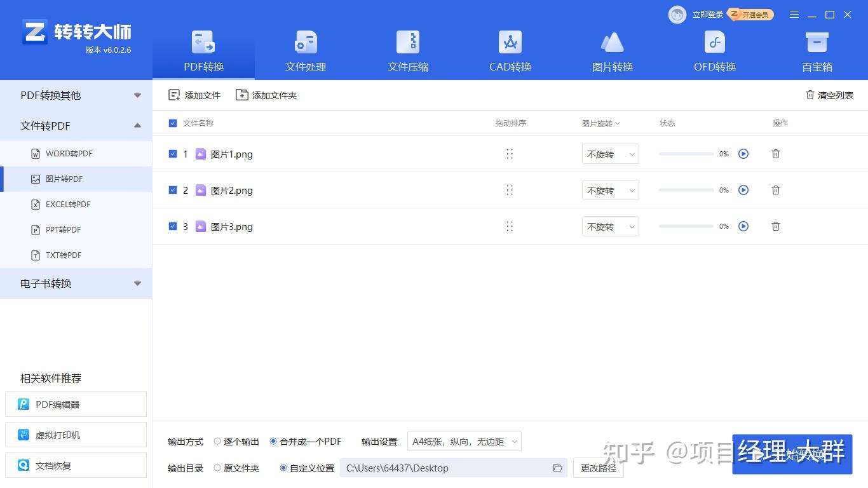Delete 图片1.png with trash icon

pos(776,154)
